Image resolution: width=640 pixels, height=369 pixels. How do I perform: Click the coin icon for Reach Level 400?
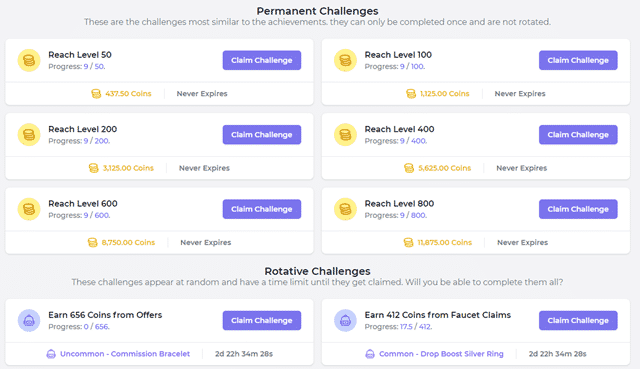click(345, 135)
